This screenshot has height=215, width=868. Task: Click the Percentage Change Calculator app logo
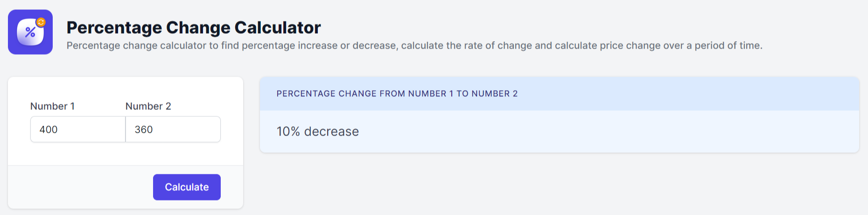click(30, 32)
